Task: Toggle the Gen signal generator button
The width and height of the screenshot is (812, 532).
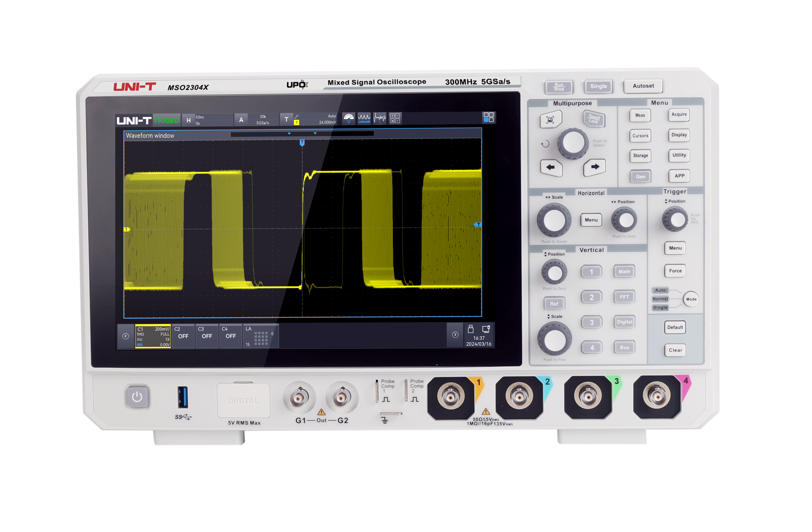Action: coord(640,176)
